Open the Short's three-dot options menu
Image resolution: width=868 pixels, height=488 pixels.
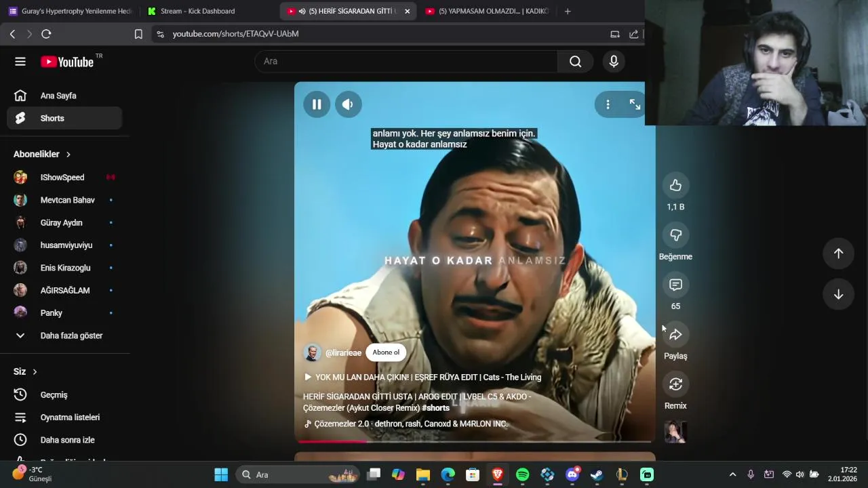[x=608, y=104]
